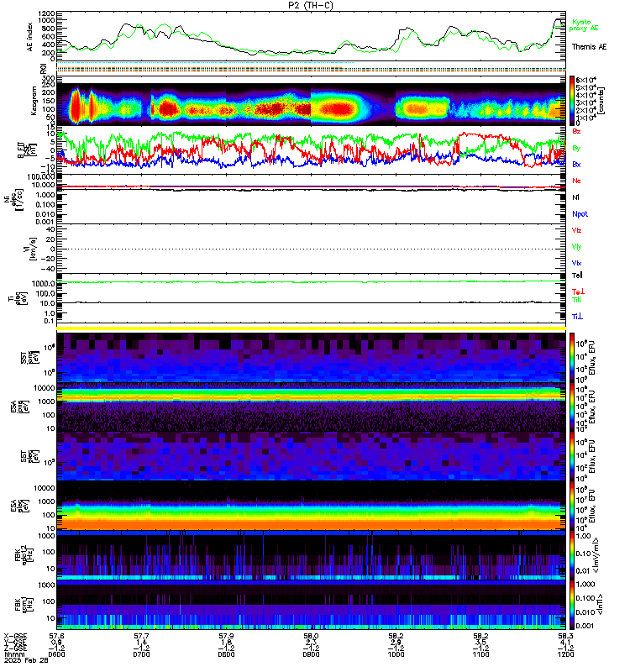
Task: Click the "1000" time tick label
Action: [396, 654]
